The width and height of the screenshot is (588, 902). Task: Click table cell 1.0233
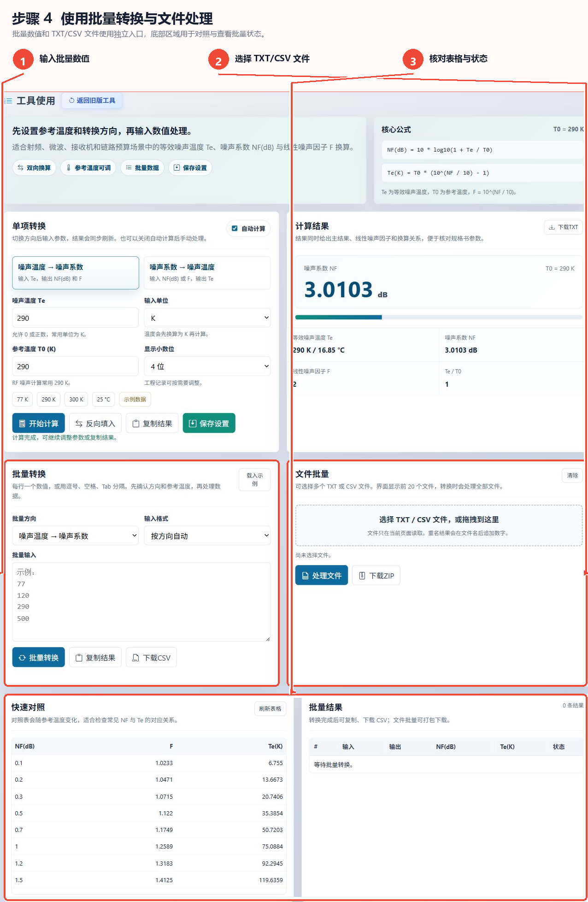[164, 763]
